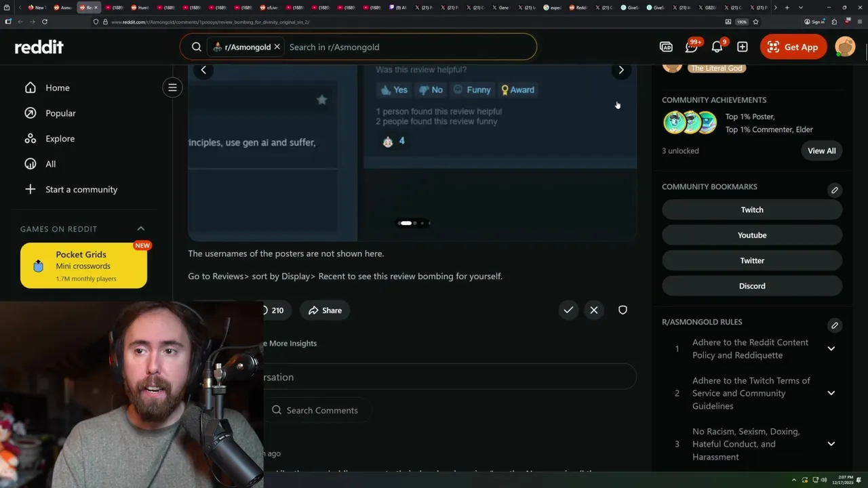
Task: Collapse the left navigation sidebar
Action: 172,87
